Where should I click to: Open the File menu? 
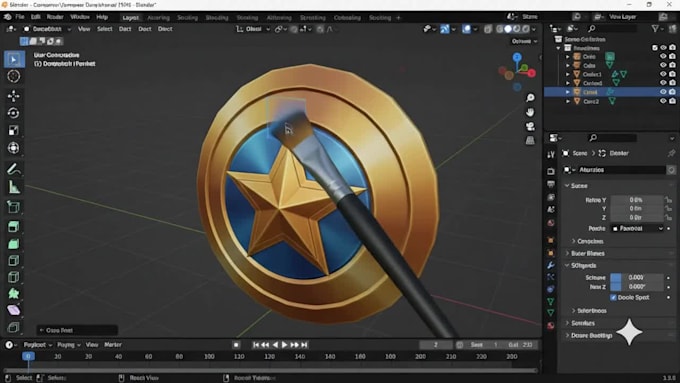[x=20, y=17]
